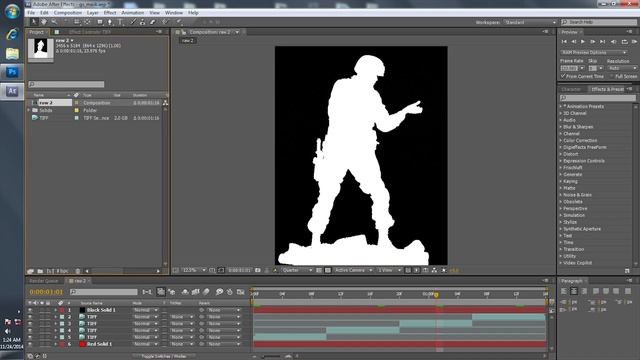Click the Graph Editor icon in timeline

241,292
